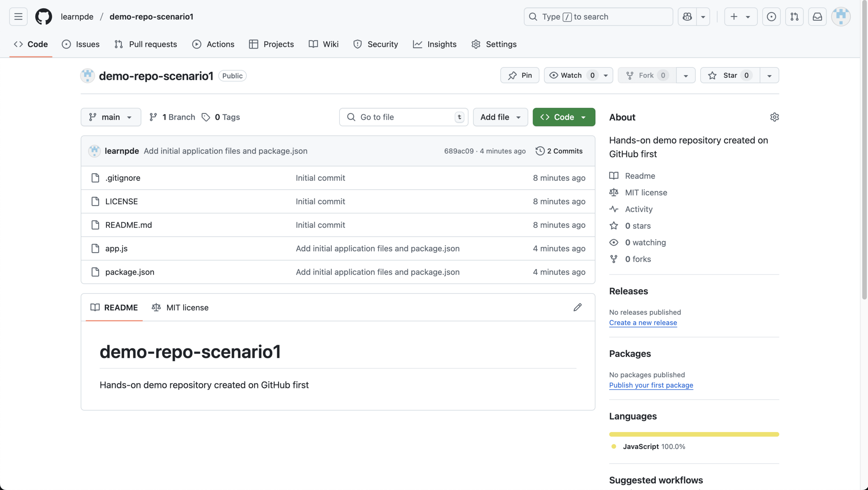
Task: Open the notifications inbox icon
Action: [817, 17]
